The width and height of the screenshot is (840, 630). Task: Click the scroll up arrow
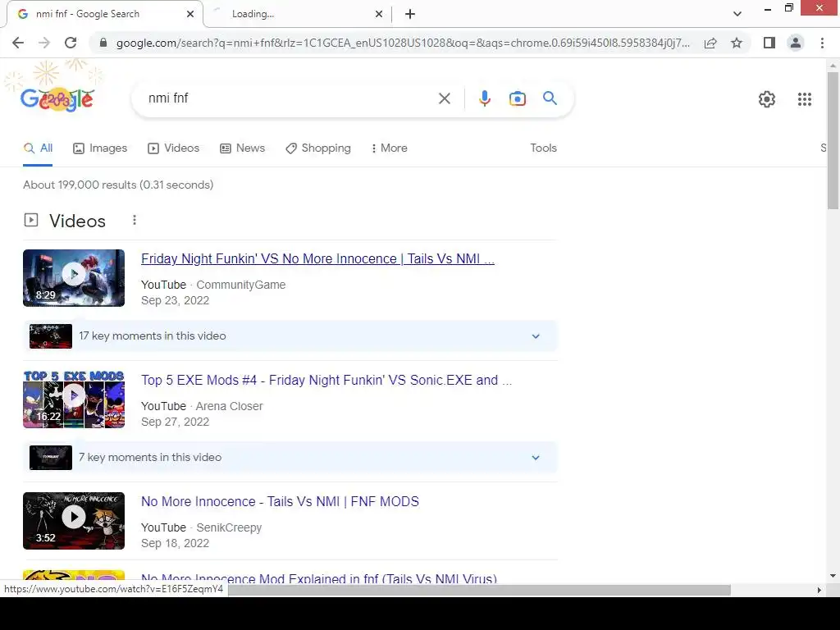(833, 66)
